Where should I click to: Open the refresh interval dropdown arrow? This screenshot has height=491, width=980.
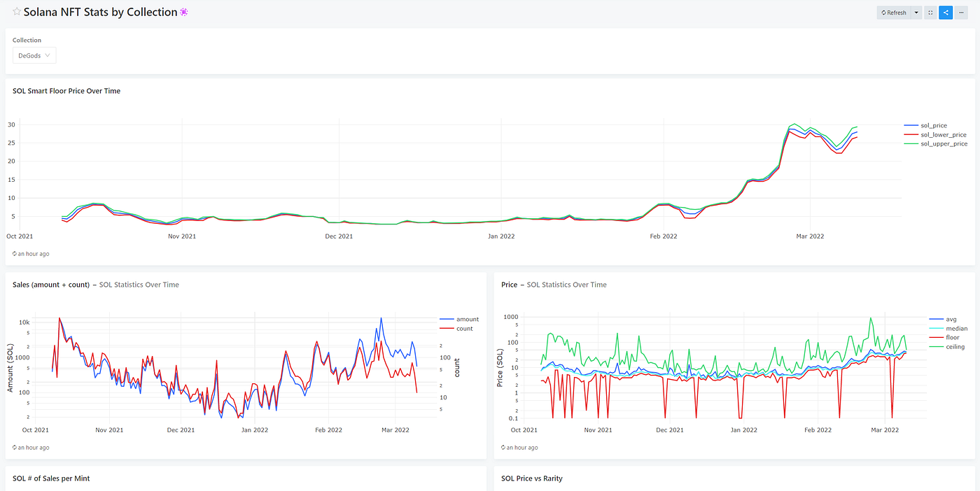(916, 13)
